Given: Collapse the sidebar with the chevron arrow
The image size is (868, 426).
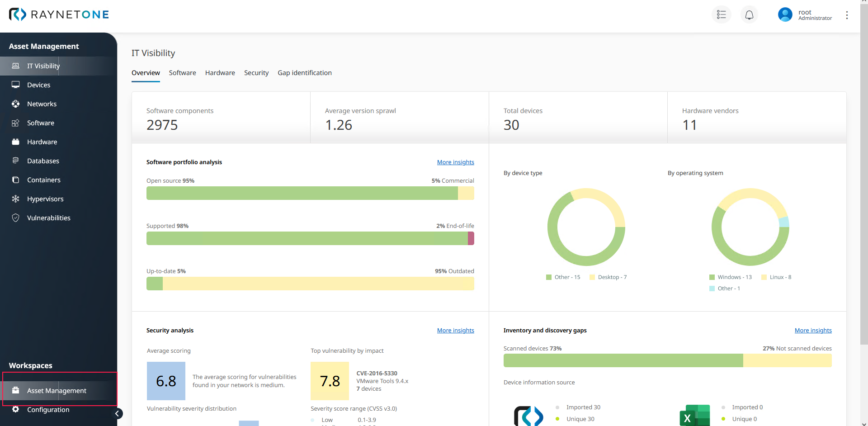Looking at the screenshot, I should coord(117,413).
